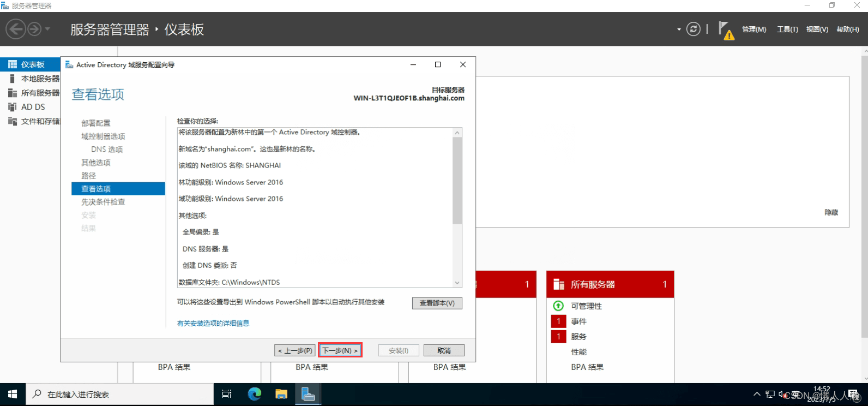
Task: Go to 域控制器选项 wizard step
Action: tap(103, 136)
